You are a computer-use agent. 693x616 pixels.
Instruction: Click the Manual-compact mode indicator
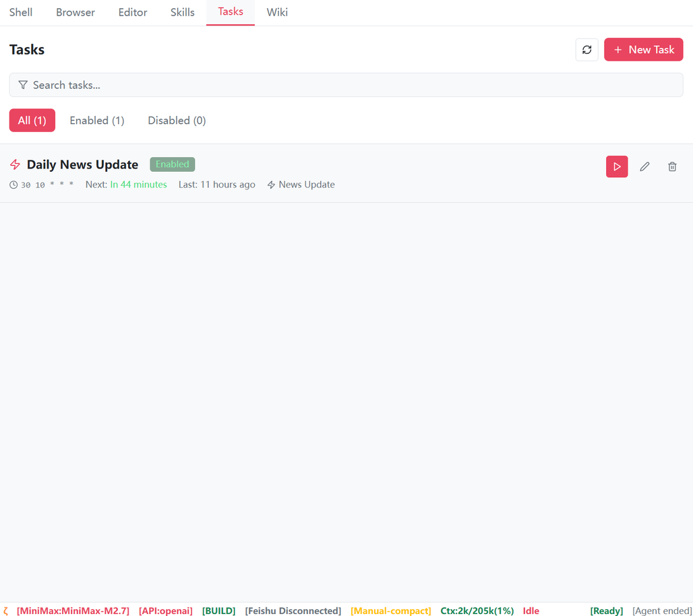pyautogui.click(x=391, y=611)
